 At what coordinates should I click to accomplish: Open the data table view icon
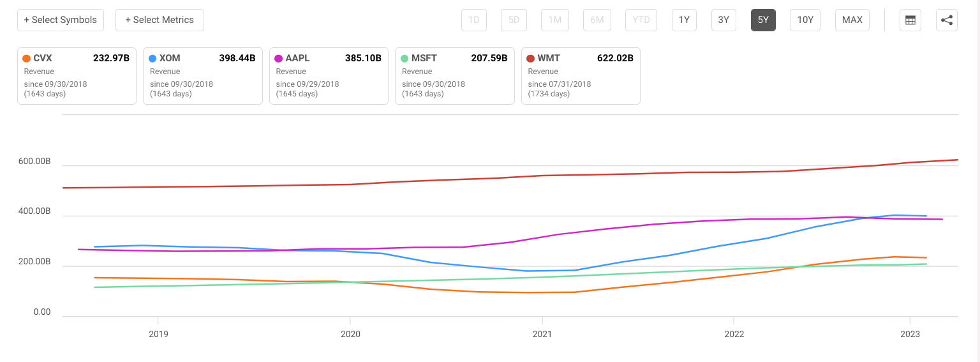pyautogui.click(x=910, y=20)
